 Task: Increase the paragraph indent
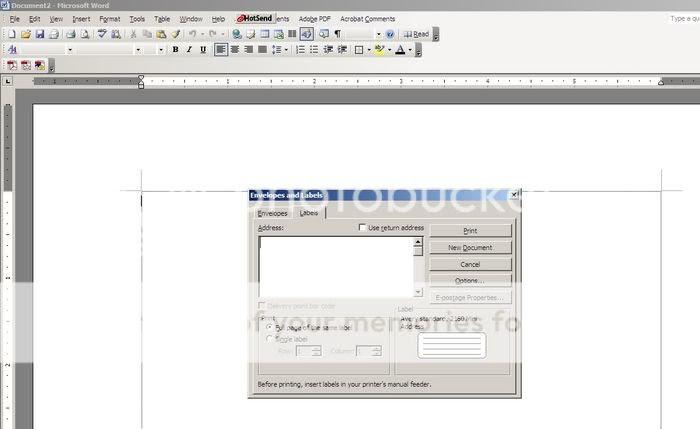point(342,50)
